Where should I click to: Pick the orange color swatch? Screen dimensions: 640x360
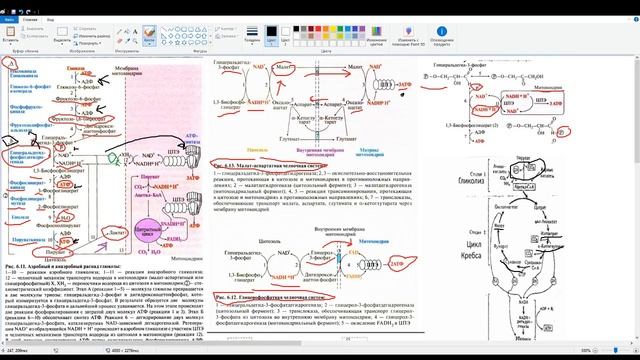(326, 29)
